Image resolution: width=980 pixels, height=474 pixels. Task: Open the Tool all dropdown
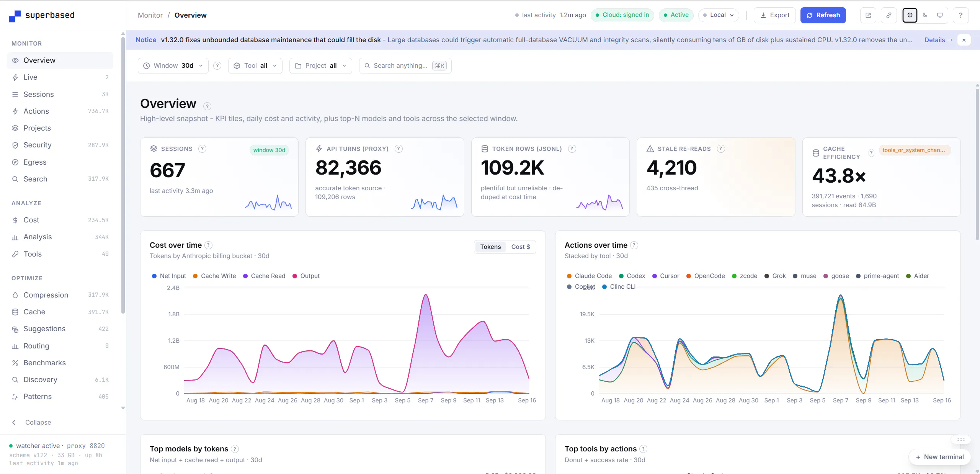click(x=255, y=65)
